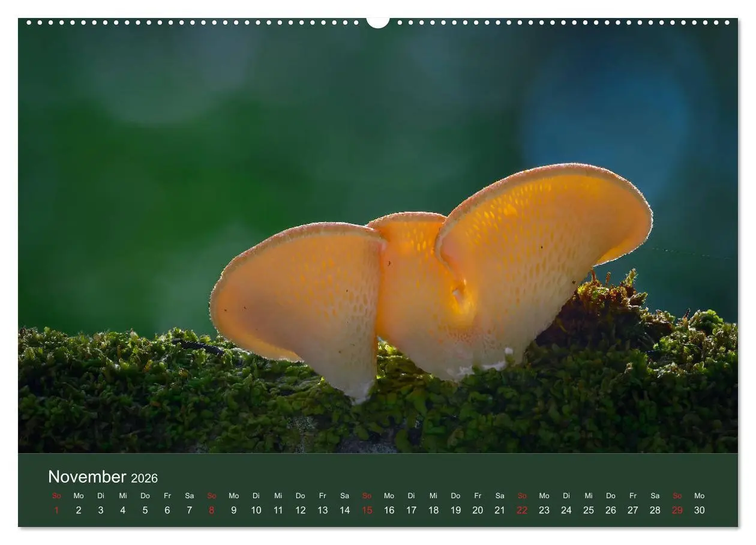Select date 2 in the calendar row
This screenshot has width=756, height=545.
[x=79, y=510]
